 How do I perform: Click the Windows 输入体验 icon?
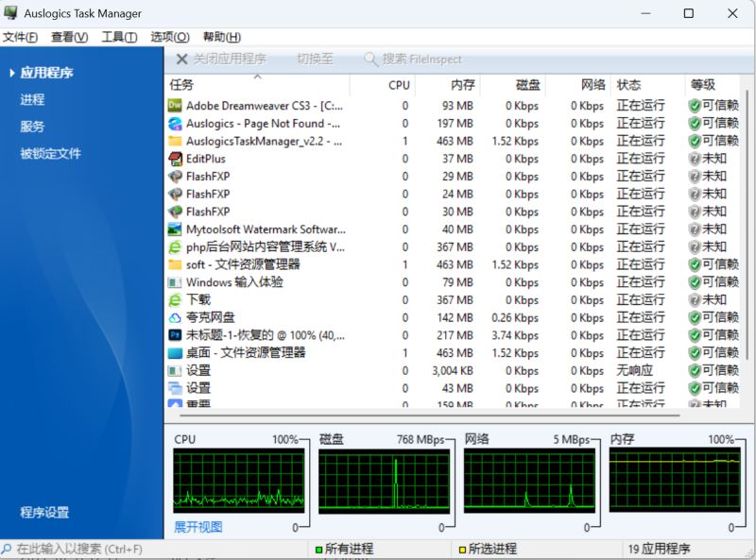click(175, 282)
